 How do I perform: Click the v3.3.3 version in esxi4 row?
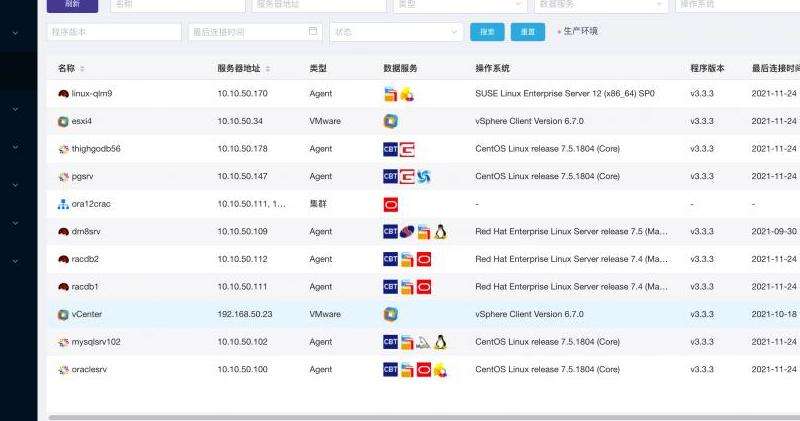click(702, 121)
